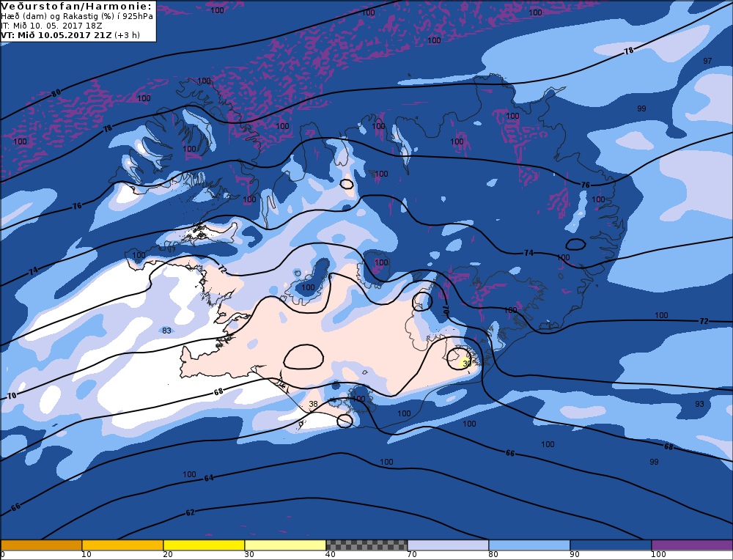Click the contour label '64'
The width and height of the screenshot is (733, 560).
click(209, 478)
